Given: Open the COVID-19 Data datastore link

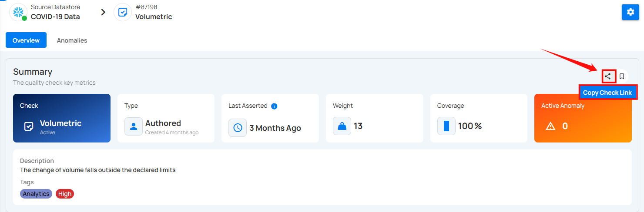Looking at the screenshot, I should [x=55, y=17].
